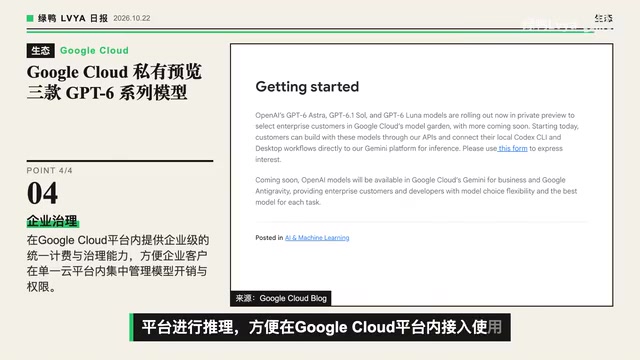Click the 生态 label at top right
640x360 pixels.
[604, 18]
